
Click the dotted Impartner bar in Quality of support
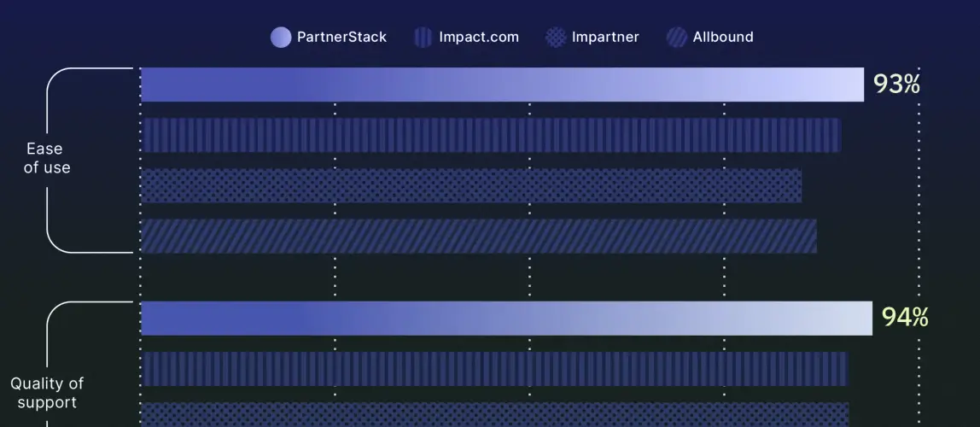494,414
